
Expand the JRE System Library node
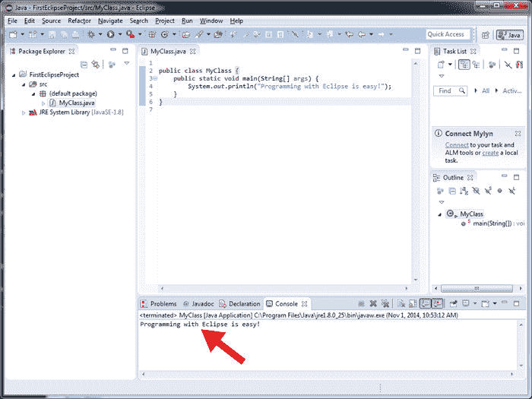[x=24, y=112]
